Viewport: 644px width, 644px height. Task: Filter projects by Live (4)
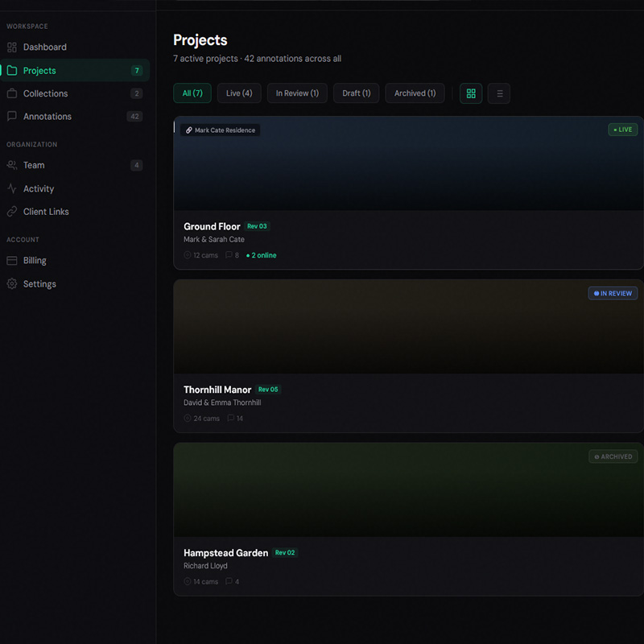click(239, 93)
